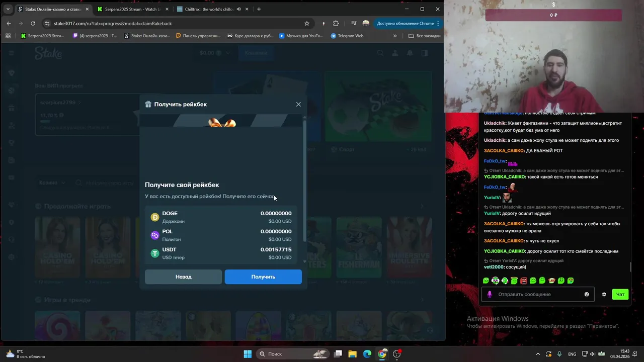This screenshot has width=644, height=362.
Task: Click username YCJIOBKA_CAIIIKO saying такой какой есть
Action: (505, 177)
